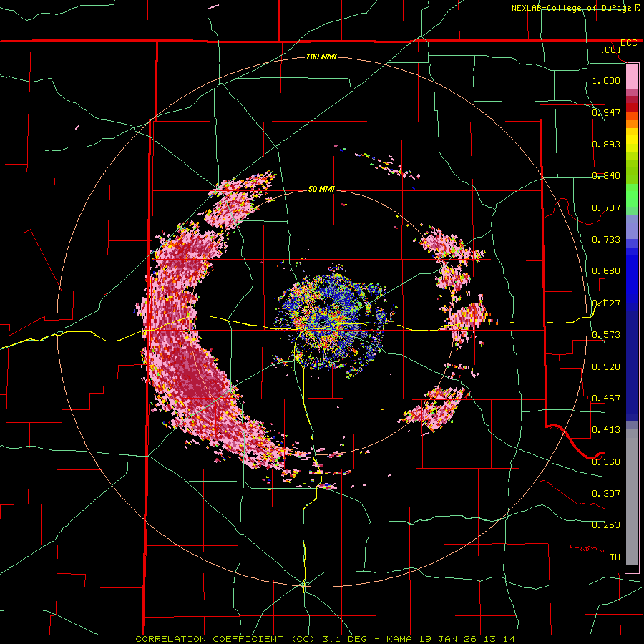Pick the periwinkle band of color scale

pos(632,227)
